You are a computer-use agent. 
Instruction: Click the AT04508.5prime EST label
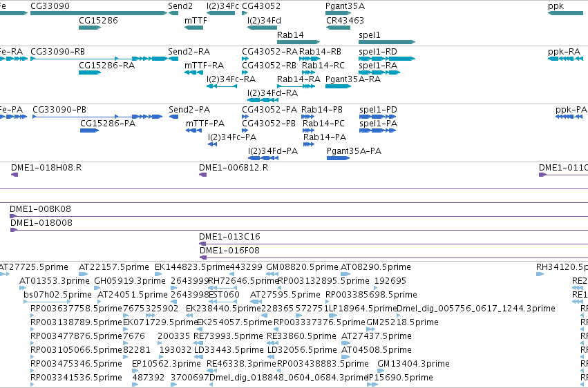point(376,350)
